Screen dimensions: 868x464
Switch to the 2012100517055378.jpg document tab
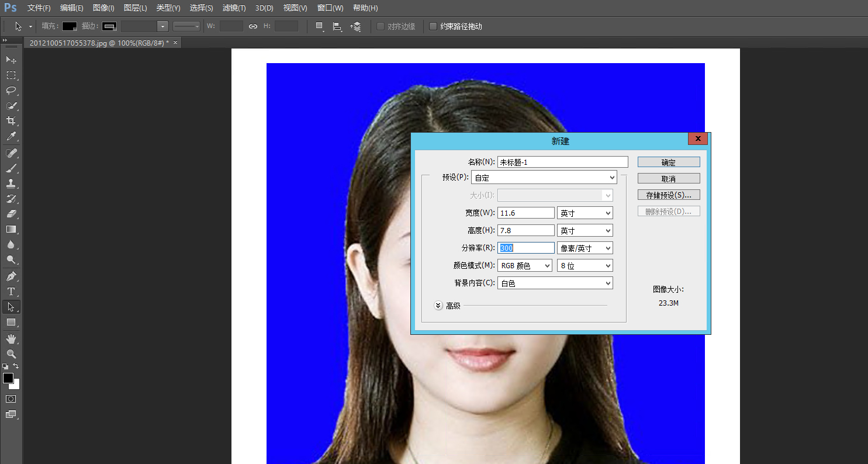click(x=99, y=43)
